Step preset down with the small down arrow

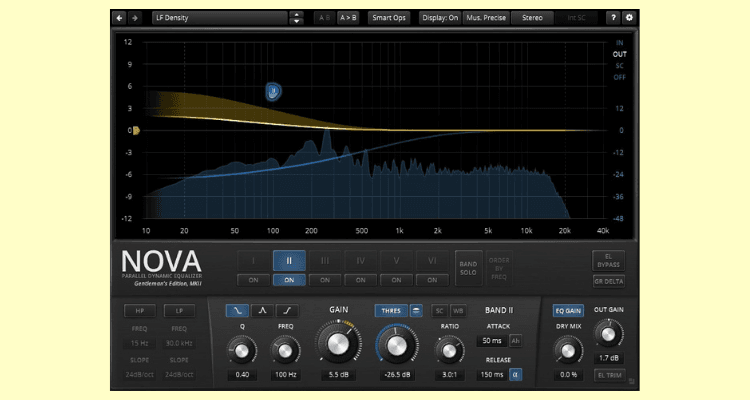click(297, 22)
